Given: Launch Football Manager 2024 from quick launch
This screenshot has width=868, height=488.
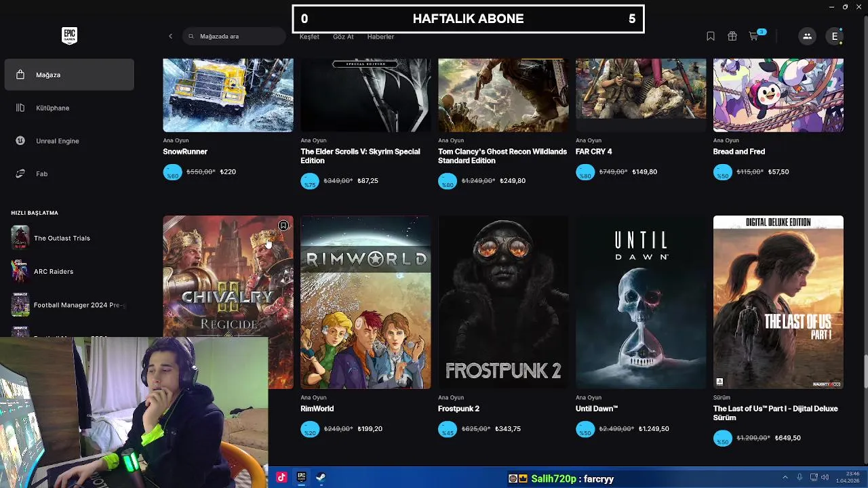Looking at the screenshot, I should pos(68,305).
